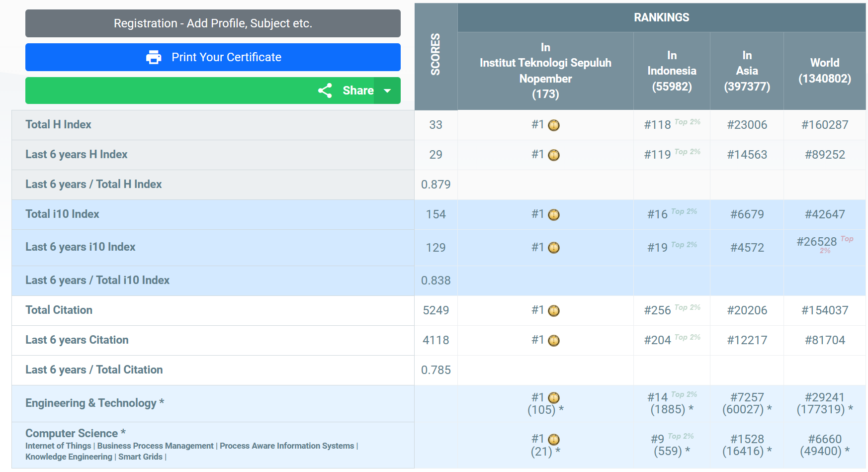Click the gold medal icon in Total H Index row
Viewport: 868px width, 472px height.
(x=553, y=125)
